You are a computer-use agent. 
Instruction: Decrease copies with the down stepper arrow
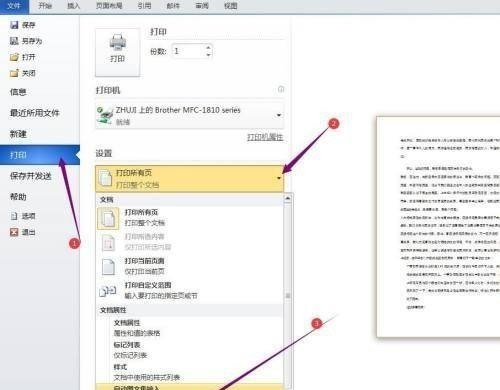click(208, 55)
